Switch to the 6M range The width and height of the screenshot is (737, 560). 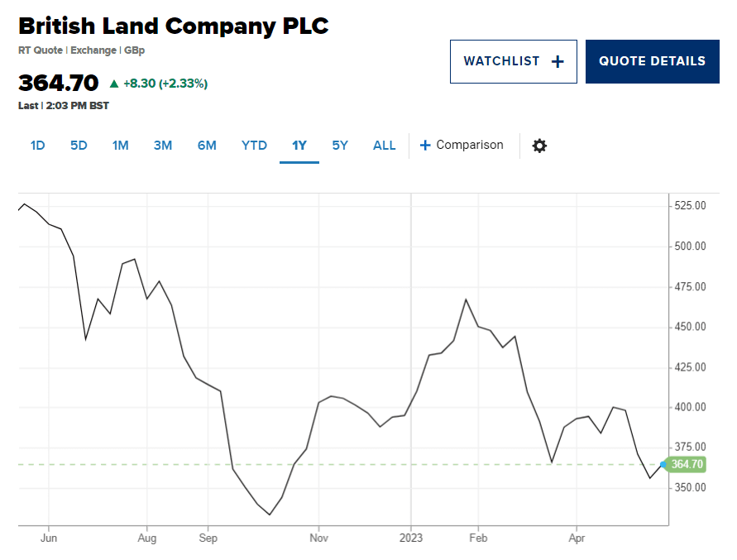[x=207, y=146]
